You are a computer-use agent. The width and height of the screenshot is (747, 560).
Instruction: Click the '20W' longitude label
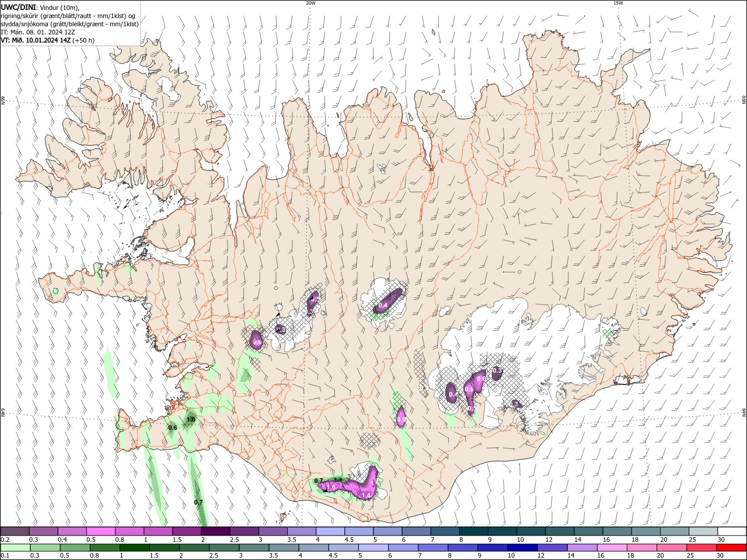click(x=310, y=3)
